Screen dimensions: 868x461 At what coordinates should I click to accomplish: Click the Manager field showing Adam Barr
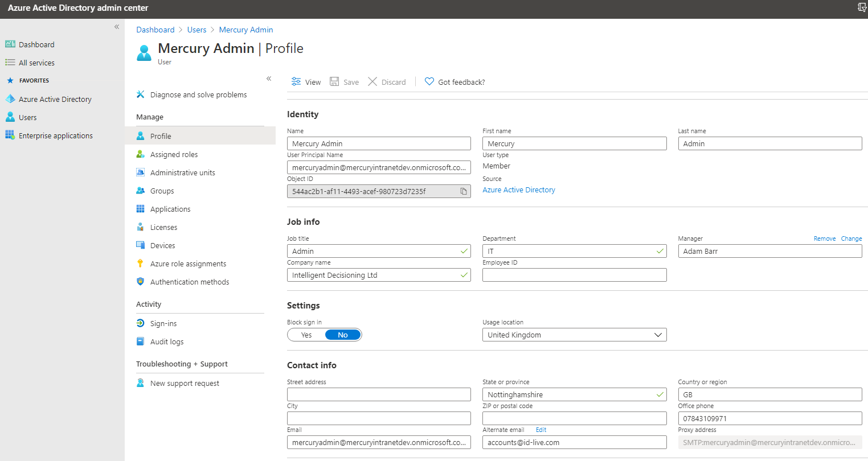(x=770, y=251)
